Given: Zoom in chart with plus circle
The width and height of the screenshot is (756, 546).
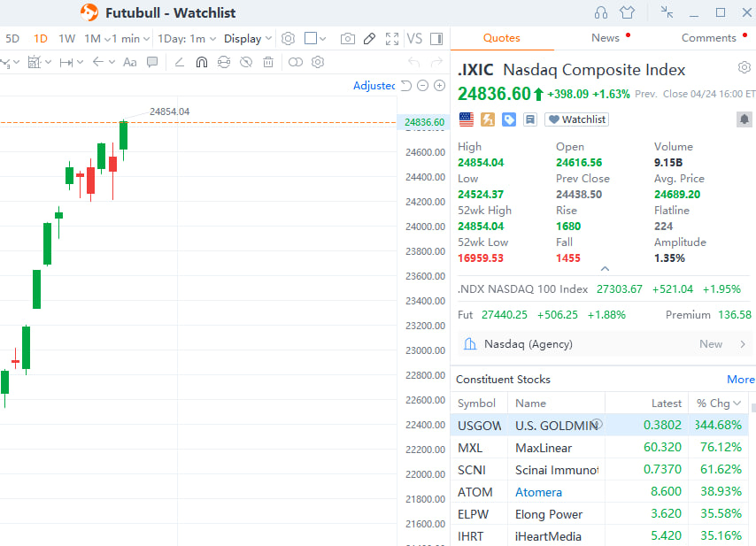Looking at the screenshot, I should tap(439, 86).
